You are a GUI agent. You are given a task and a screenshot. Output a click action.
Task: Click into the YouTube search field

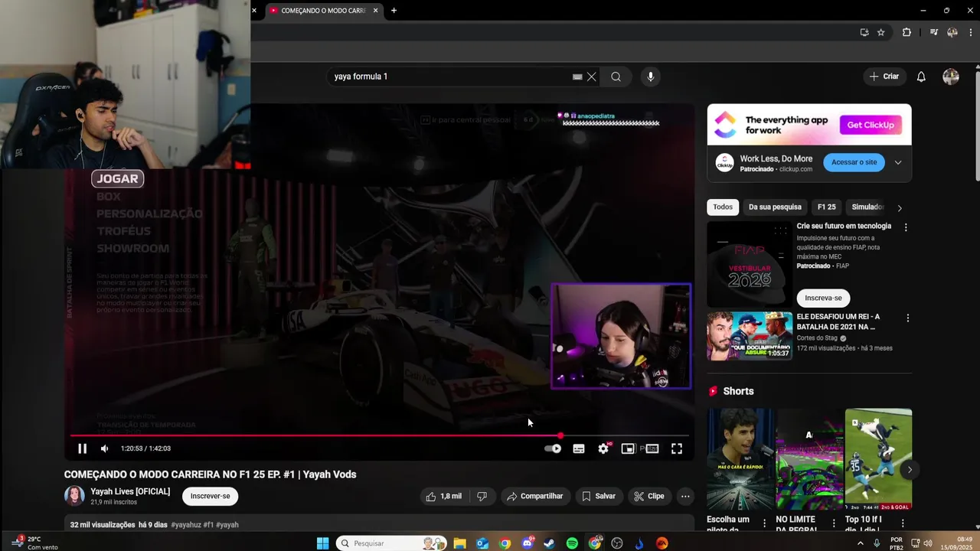[452, 77]
